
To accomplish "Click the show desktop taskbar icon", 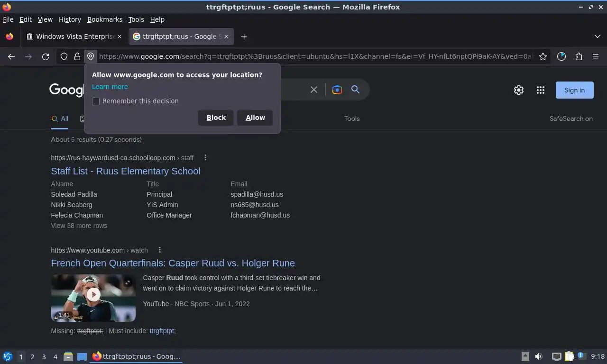I will pyautogui.click(x=82, y=356).
